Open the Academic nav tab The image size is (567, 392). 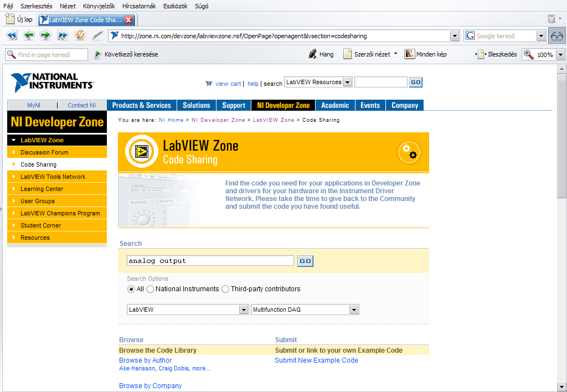[x=335, y=105]
